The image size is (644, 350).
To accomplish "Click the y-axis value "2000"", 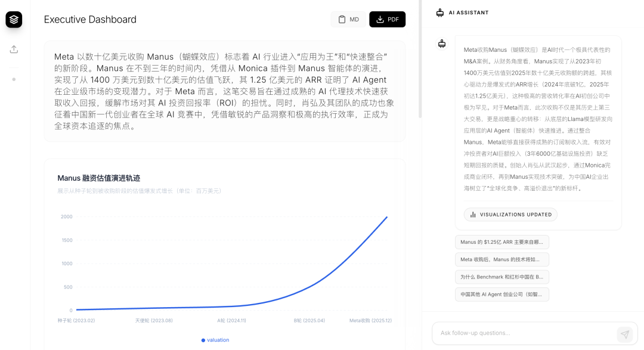I will tap(67, 216).
